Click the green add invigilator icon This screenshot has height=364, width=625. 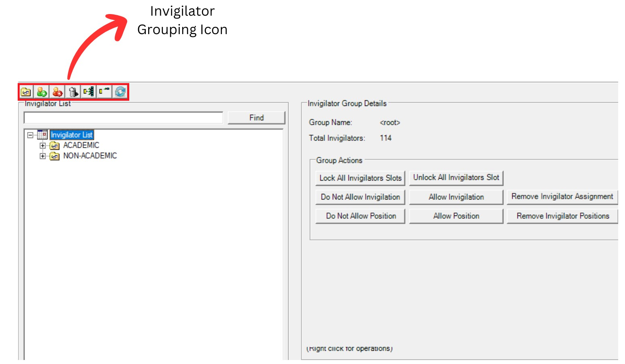point(42,92)
